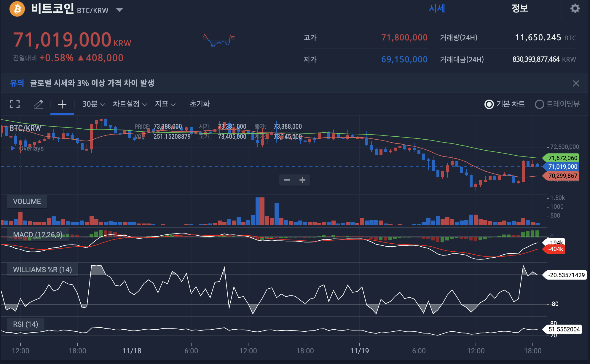Switch to the 정보 tab
The width and height of the screenshot is (590, 364).
tap(520, 9)
